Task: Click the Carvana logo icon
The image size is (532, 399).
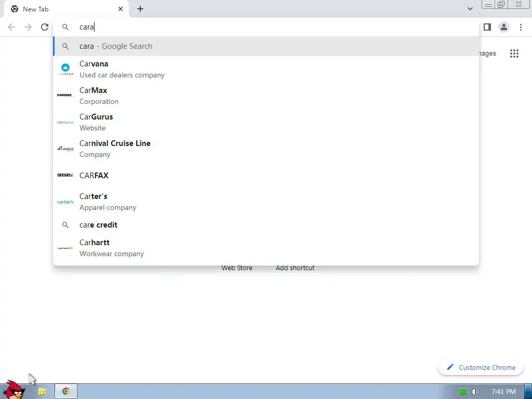Action: click(x=65, y=69)
